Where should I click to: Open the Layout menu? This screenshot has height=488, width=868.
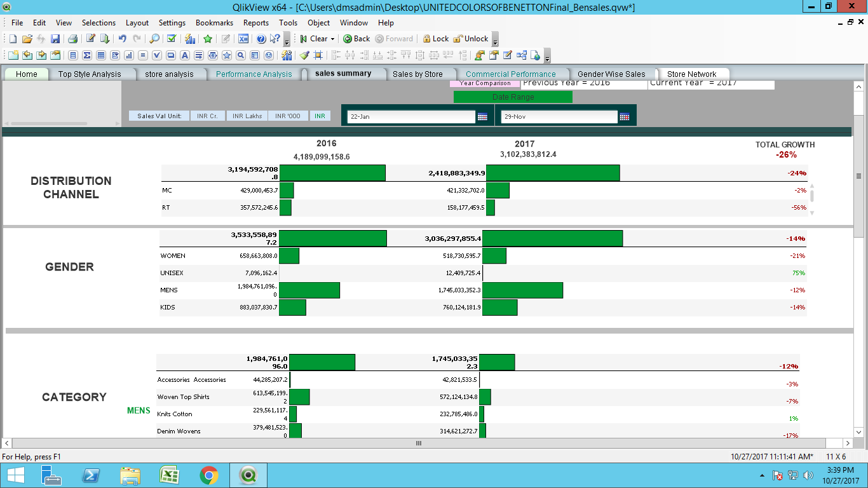click(137, 23)
